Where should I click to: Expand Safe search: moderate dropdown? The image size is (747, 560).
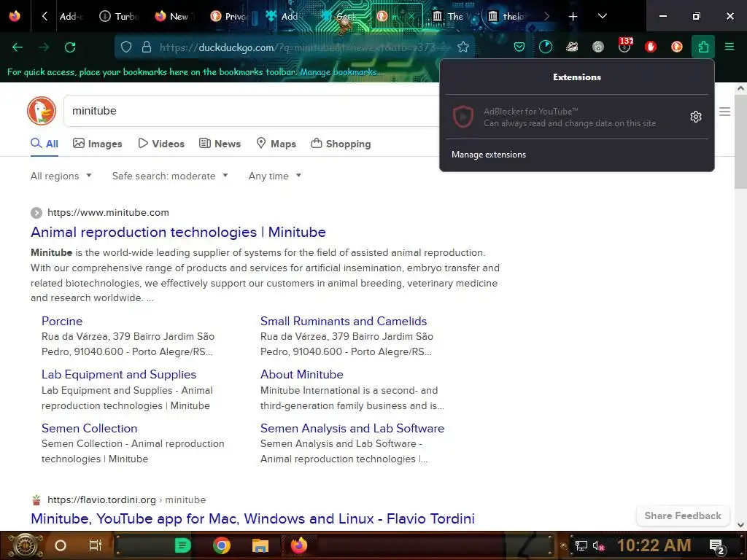170,176
